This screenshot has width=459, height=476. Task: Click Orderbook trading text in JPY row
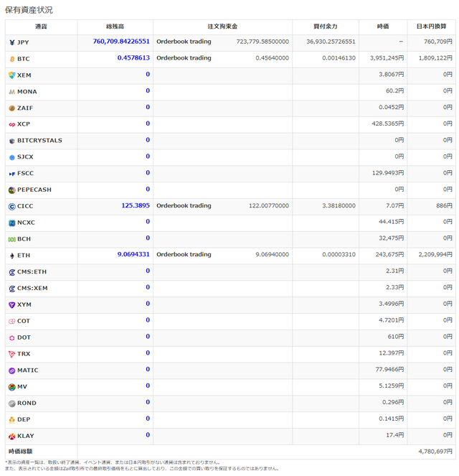click(184, 42)
